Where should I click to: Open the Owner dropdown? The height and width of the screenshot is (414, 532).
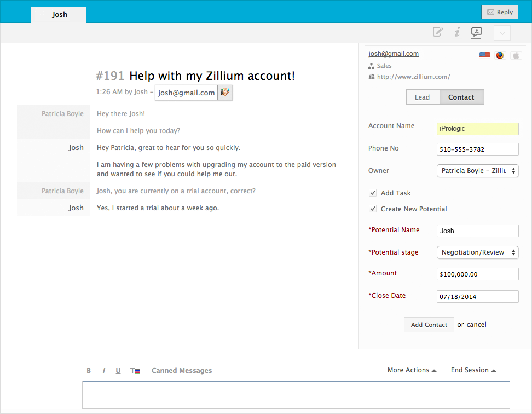pos(477,171)
